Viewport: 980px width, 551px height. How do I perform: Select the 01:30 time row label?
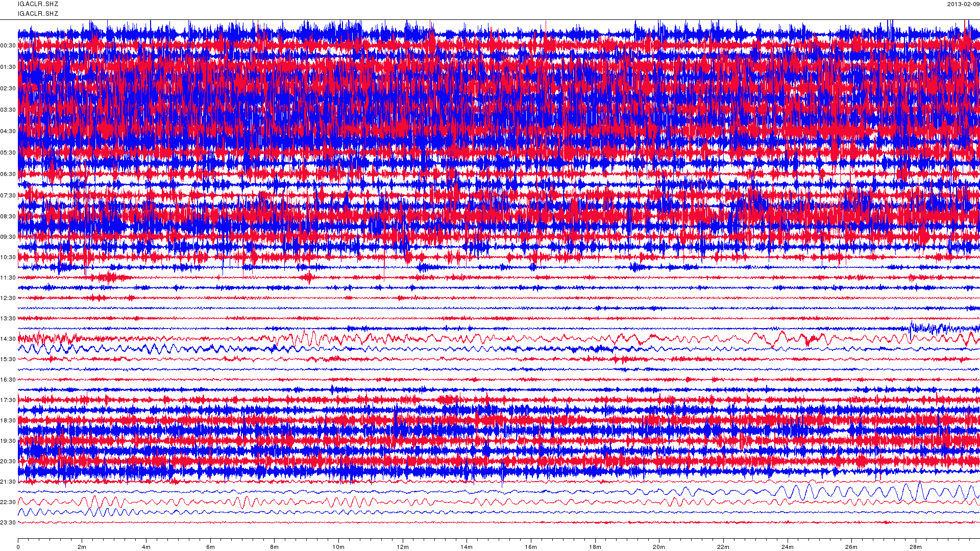[8, 67]
